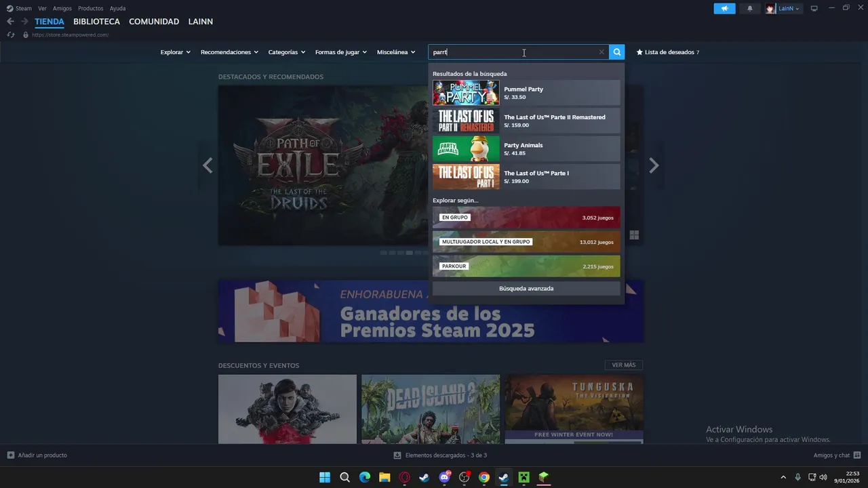Click the Steam logo menu
This screenshot has width=868, height=488.
(9, 9)
